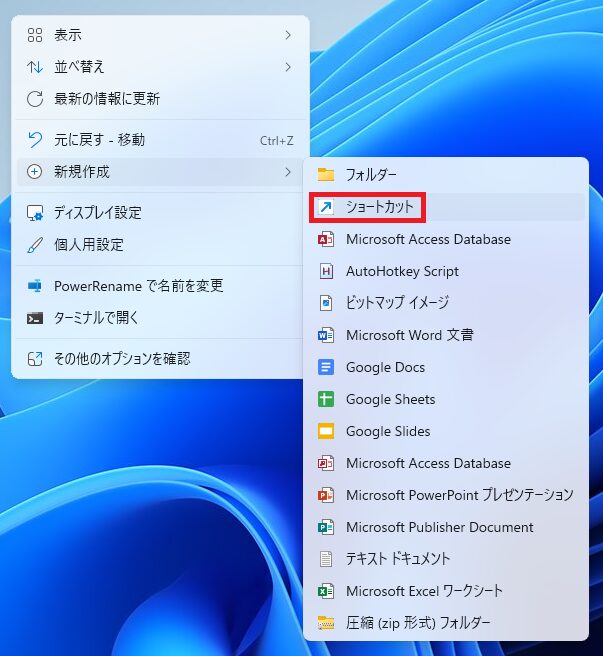The width and height of the screenshot is (603, 656).
Task: Click the AutoHotkey Script H icon
Action: 326,272
